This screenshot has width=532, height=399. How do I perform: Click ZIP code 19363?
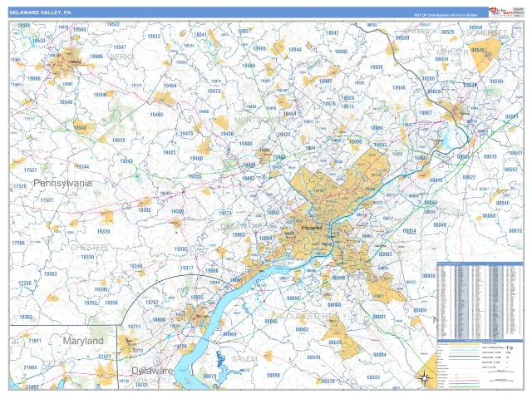click(50, 273)
